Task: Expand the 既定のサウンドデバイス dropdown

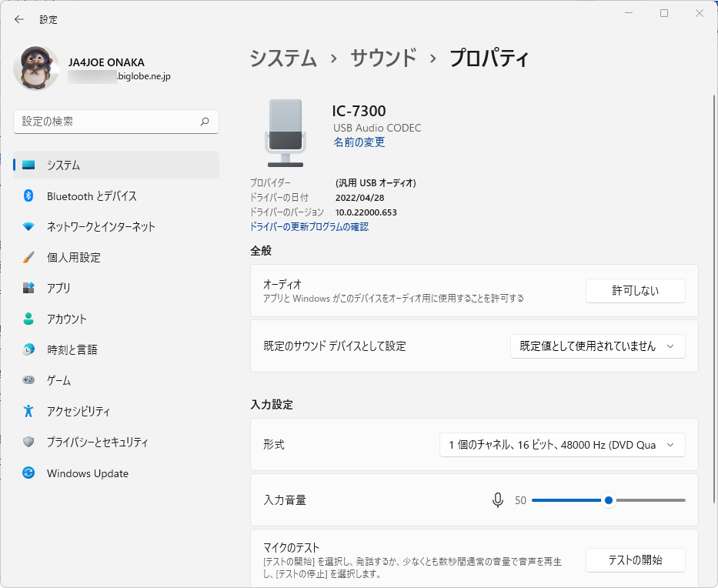Action: point(598,346)
